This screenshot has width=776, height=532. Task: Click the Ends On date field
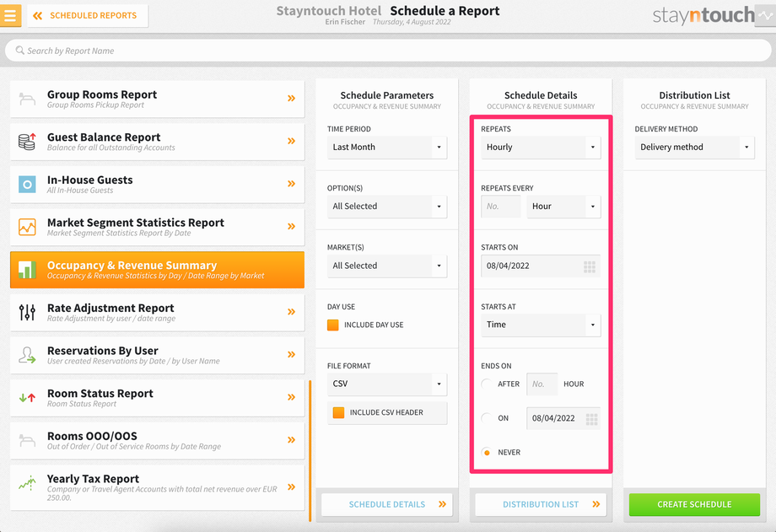point(563,419)
